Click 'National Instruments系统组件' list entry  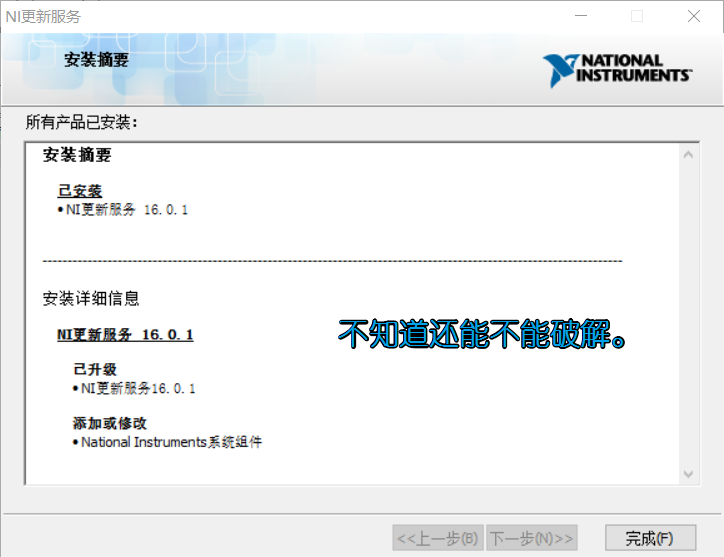click(172, 442)
